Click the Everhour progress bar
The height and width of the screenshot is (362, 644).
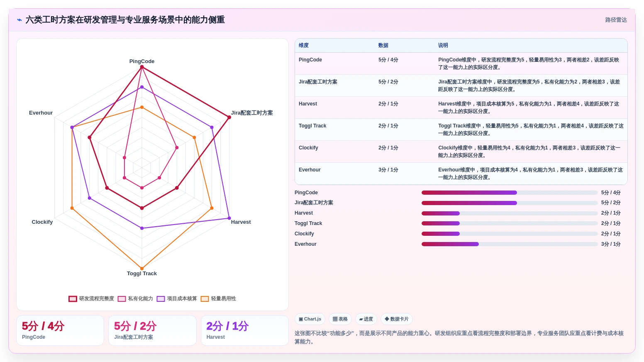pos(510,244)
